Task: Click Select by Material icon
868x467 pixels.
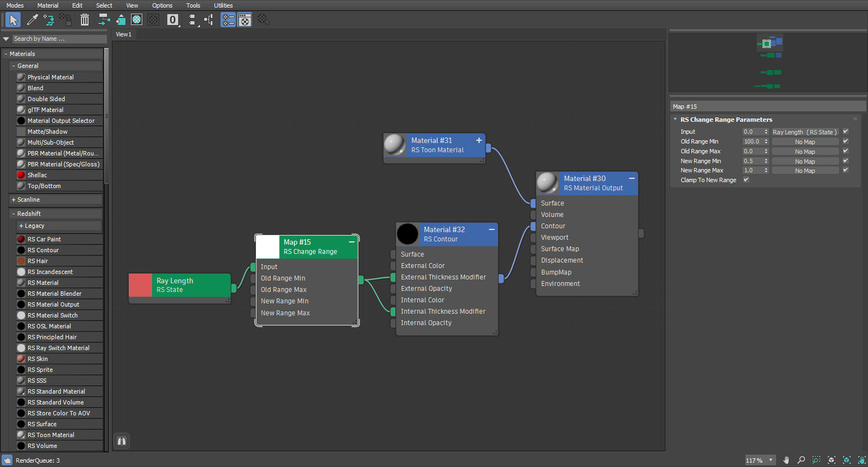Action: click(x=263, y=20)
